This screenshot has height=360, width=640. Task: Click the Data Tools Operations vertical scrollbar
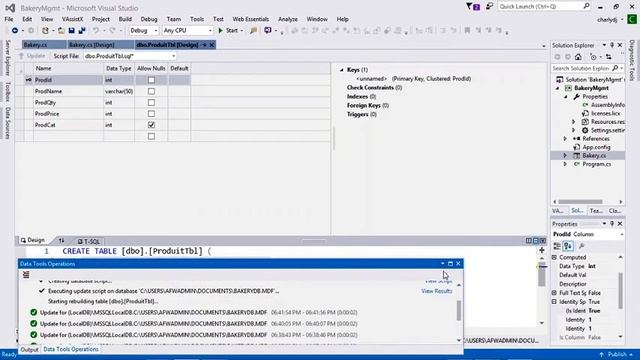point(459,311)
